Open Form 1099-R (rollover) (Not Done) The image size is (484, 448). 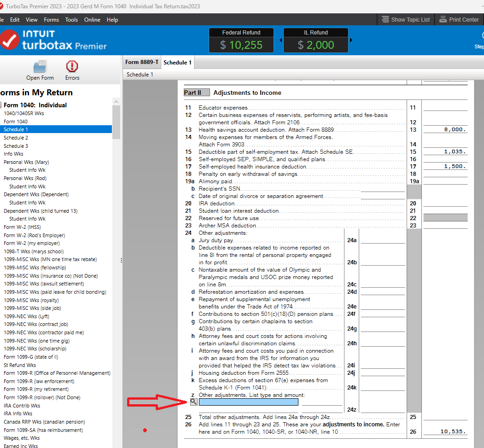pos(42,397)
